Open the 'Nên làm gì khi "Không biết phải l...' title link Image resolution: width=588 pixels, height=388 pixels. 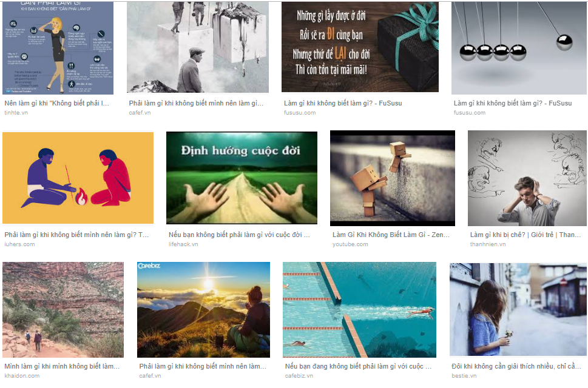tap(56, 103)
